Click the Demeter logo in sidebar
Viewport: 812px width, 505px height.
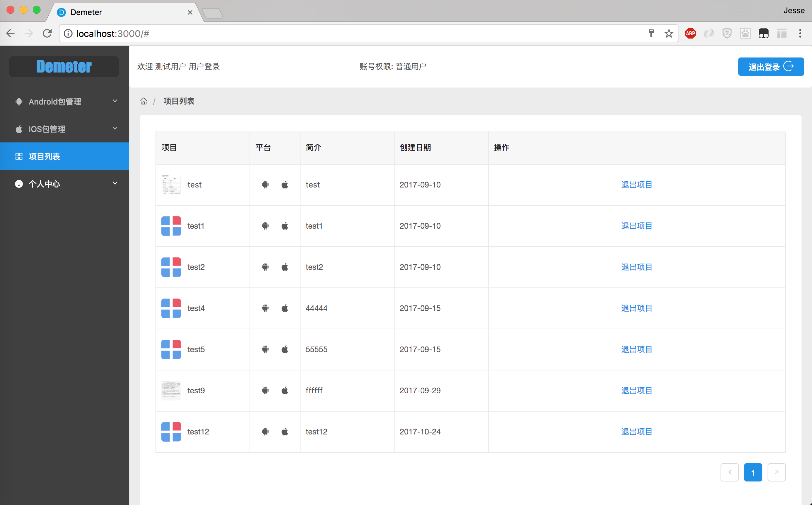64,66
